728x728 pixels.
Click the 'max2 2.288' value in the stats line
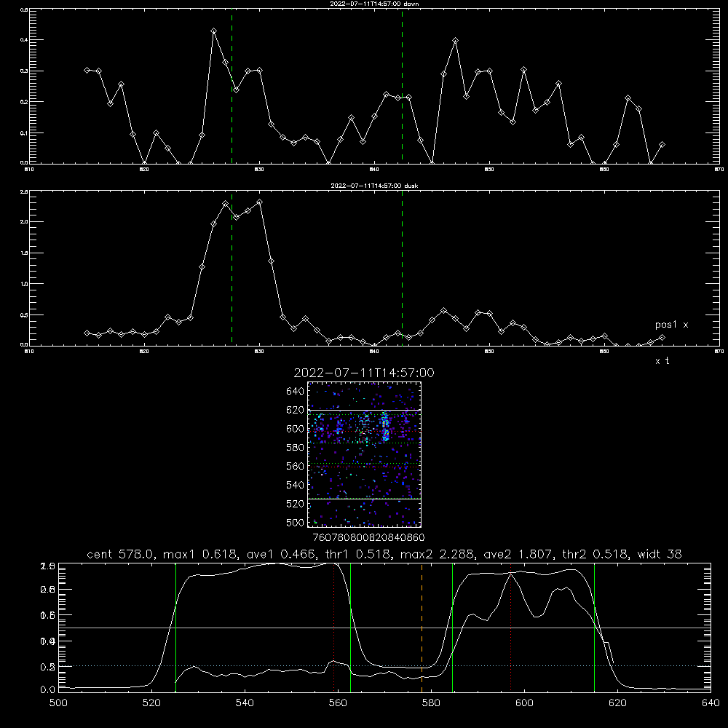click(436, 554)
